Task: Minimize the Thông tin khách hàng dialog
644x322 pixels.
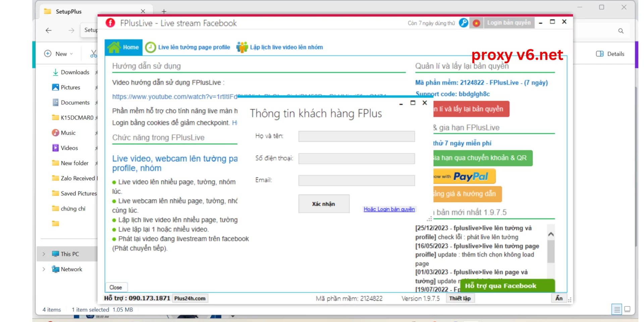Action: pos(401,104)
